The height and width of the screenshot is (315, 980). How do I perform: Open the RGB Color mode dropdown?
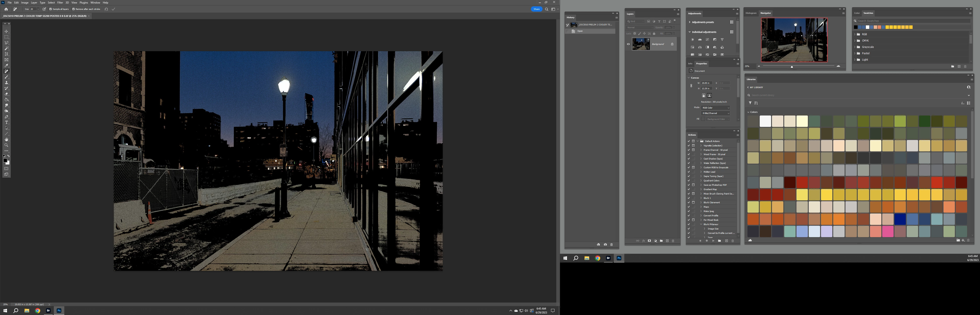coord(716,108)
